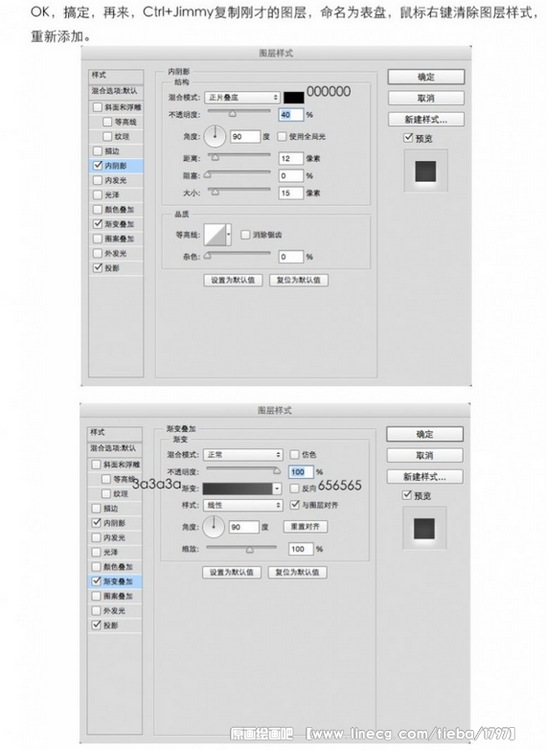Select 投影 style row in Gradient Overlay dialog

pos(115,625)
